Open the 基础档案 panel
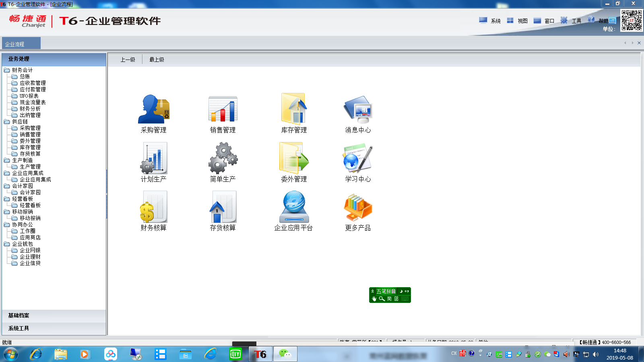The image size is (644, 362). [x=54, y=316]
